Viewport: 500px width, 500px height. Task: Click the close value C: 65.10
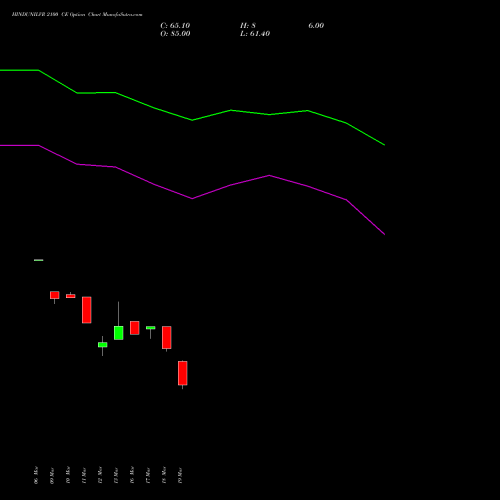175,26
